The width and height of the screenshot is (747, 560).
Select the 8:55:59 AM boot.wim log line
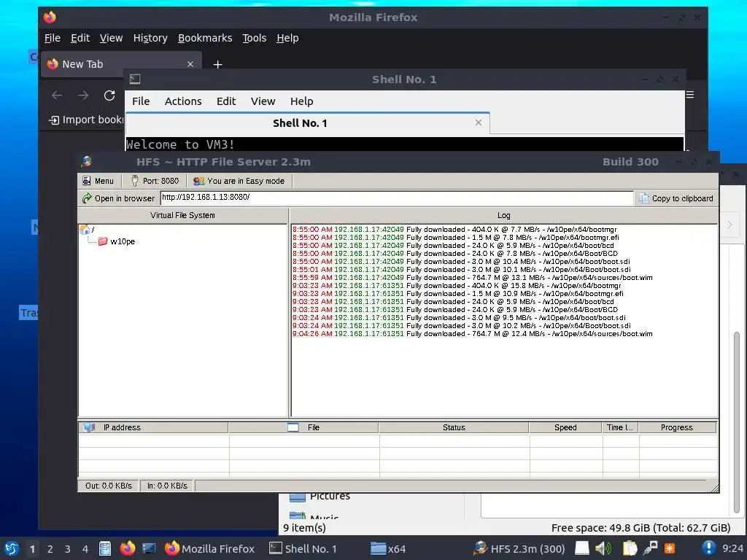pos(472,278)
